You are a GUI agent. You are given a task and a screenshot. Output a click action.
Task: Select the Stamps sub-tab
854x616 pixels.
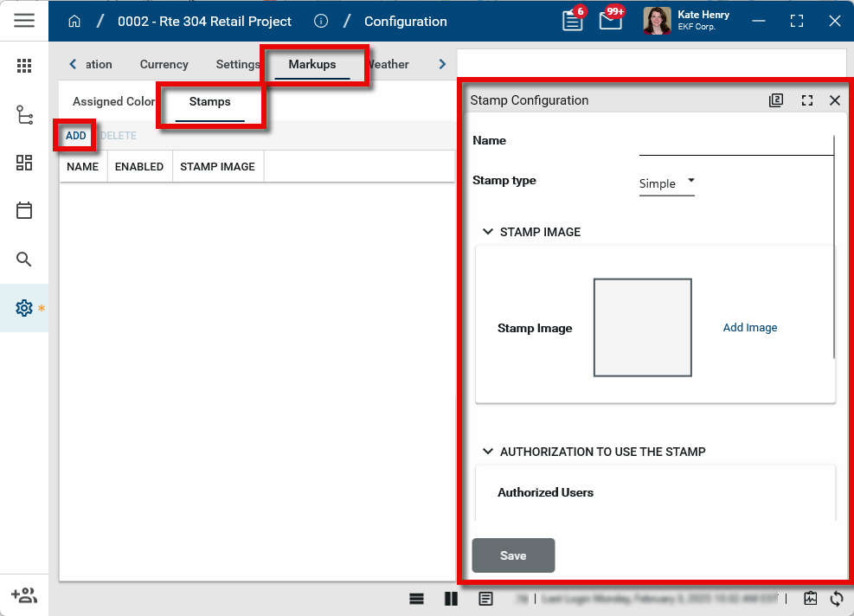[210, 102]
